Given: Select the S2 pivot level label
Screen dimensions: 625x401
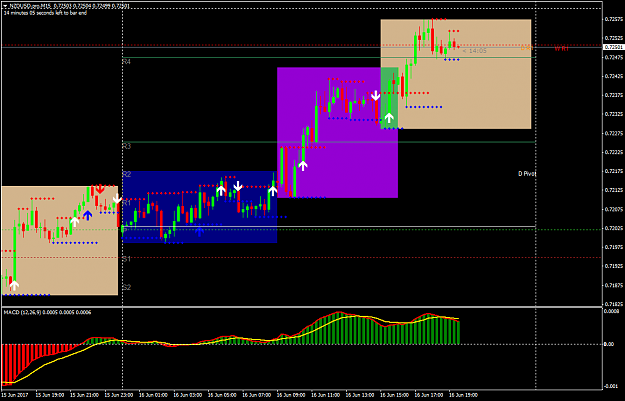Looking at the screenshot, I should pos(126,287).
